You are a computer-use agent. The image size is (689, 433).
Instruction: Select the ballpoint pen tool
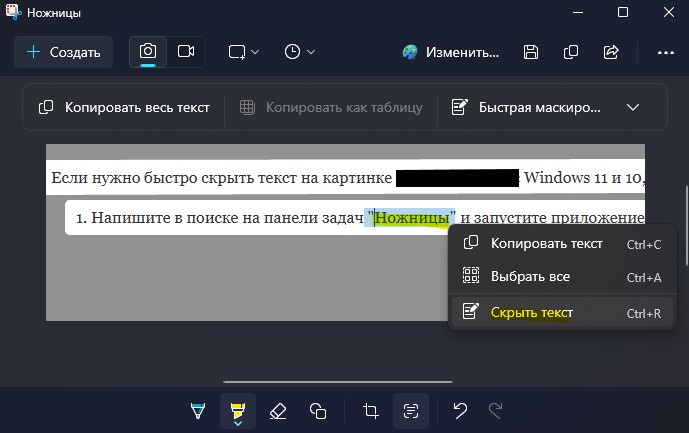click(x=198, y=411)
